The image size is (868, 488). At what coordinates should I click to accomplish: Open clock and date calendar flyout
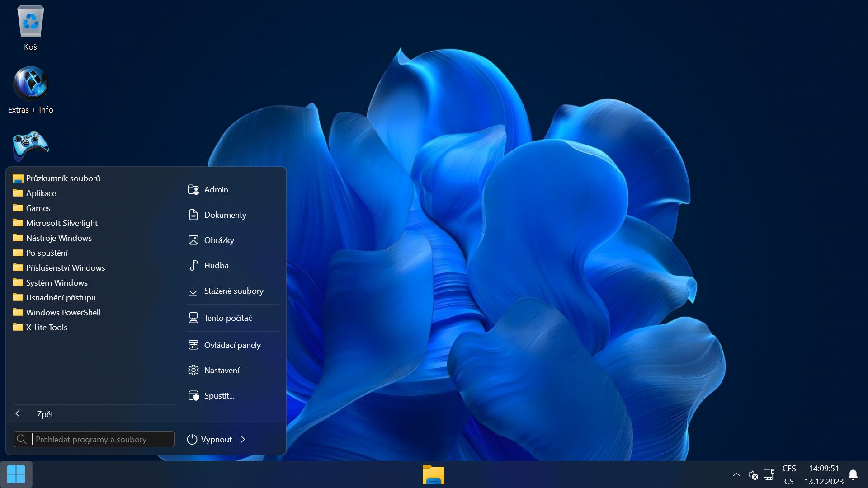824,474
